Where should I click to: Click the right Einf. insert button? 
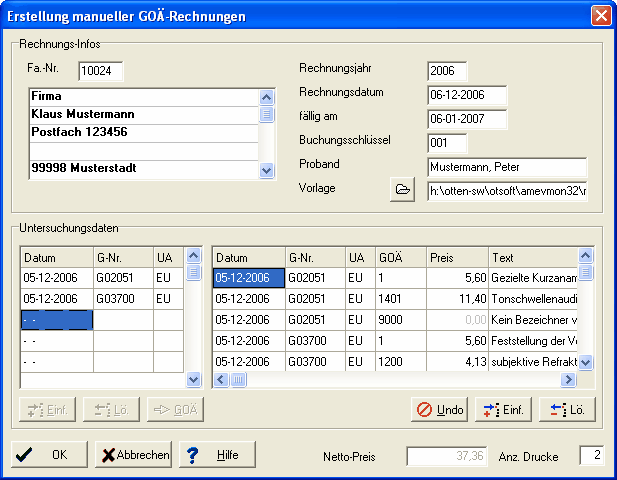(x=503, y=410)
